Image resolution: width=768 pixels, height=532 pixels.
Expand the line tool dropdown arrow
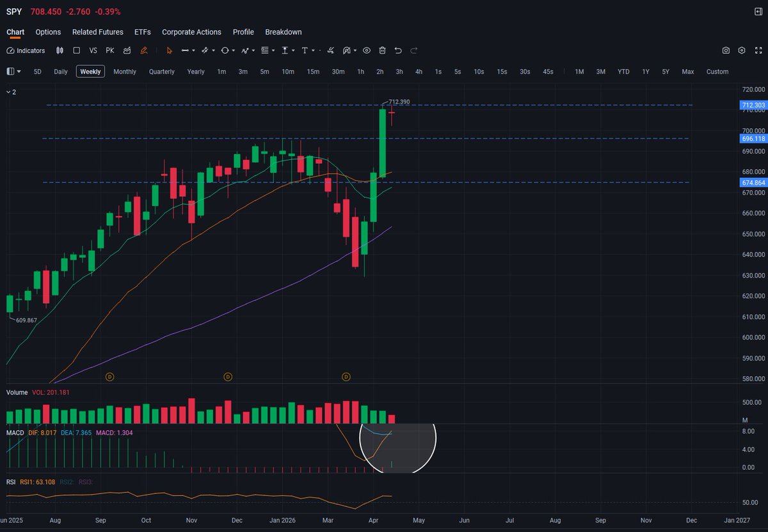click(x=193, y=51)
